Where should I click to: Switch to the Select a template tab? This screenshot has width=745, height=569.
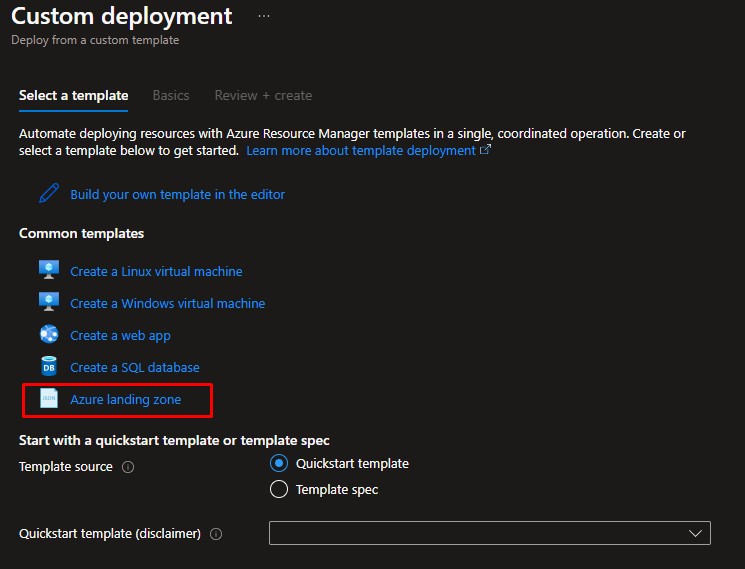coord(74,95)
